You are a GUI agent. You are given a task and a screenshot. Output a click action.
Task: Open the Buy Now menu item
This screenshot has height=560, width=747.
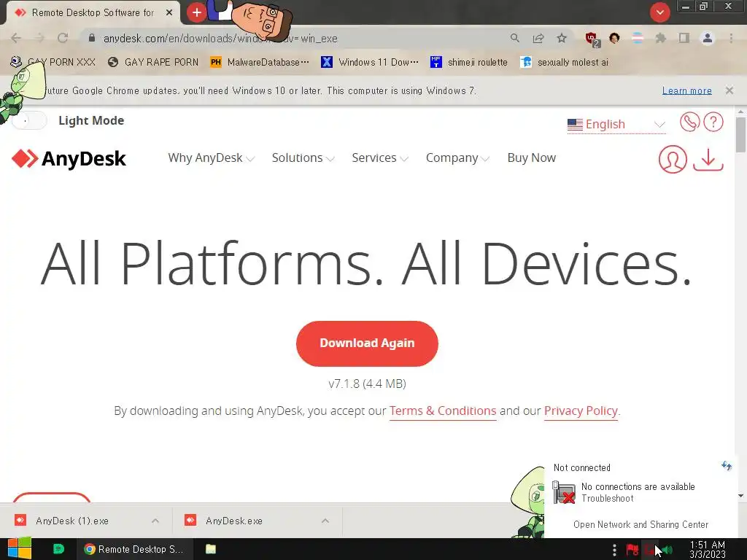(x=532, y=158)
